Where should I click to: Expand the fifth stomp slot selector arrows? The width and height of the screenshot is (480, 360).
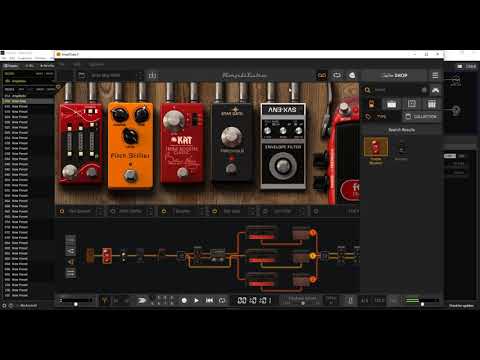tap(301, 211)
